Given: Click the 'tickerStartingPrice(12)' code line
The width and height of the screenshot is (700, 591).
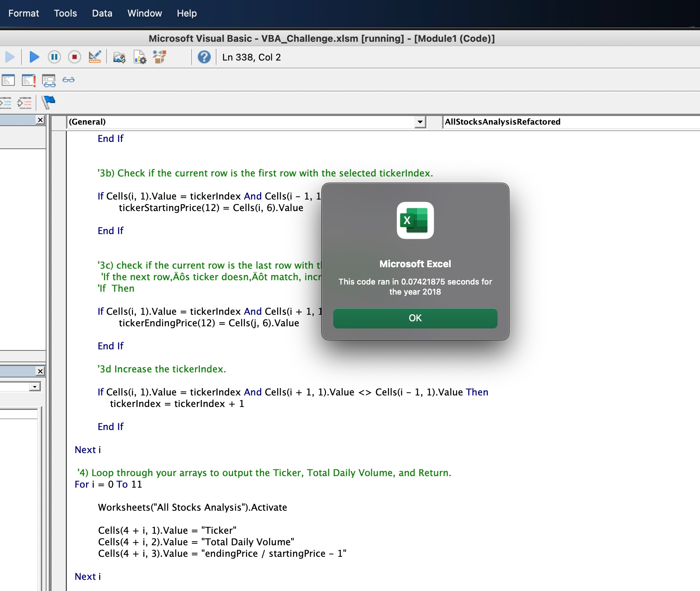Looking at the screenshot, I should 211,208.
